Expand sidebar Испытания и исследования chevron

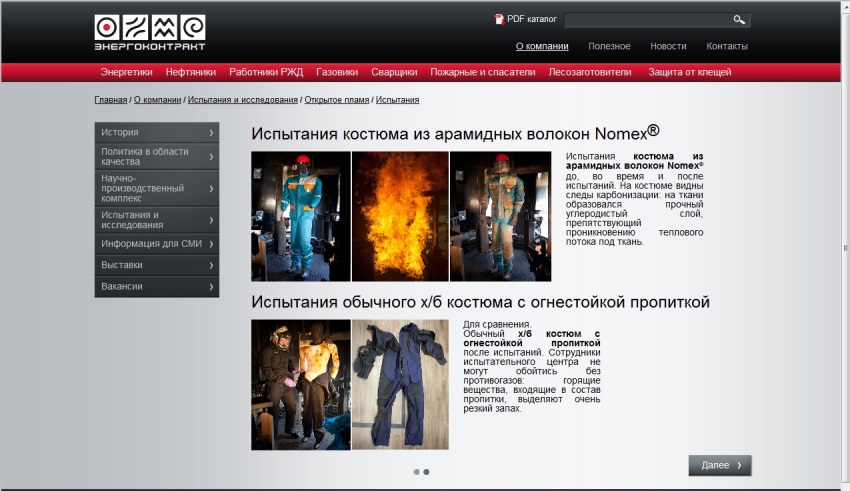pyautogui.click(x=211, y=221)
